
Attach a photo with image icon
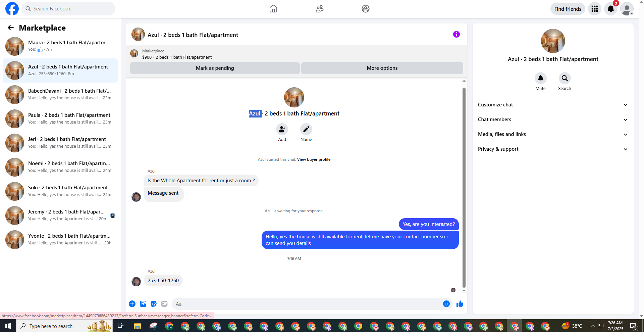click(x=143, y=304)
